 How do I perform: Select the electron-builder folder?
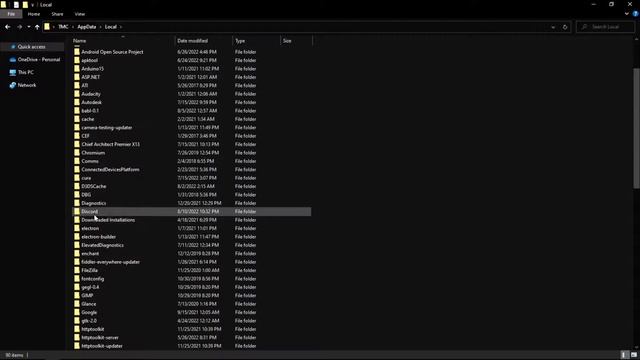[x=98, y=237]
